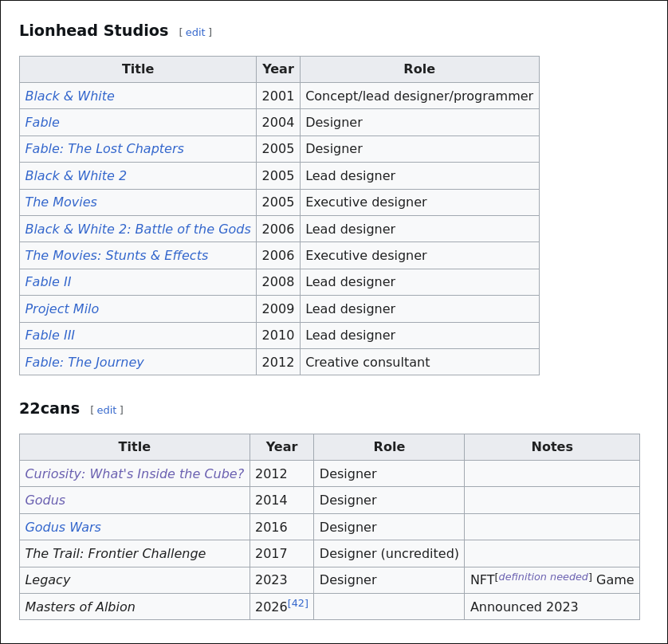The height and width of the screenshot is (644, 668).
Task: Click the Fable title link
Action: (x=42, y=122)
